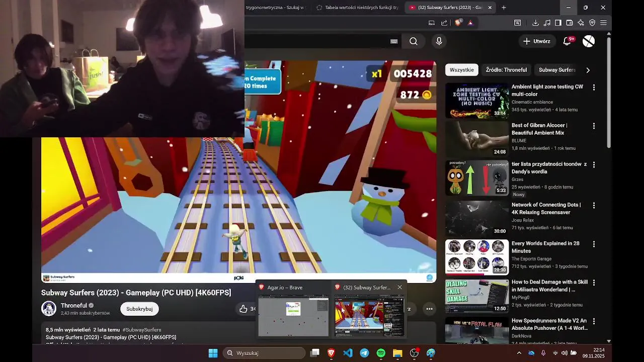Open the Brave hamburger main menu
The height and width of the screenshot is (362, 644).
[603, 23]
